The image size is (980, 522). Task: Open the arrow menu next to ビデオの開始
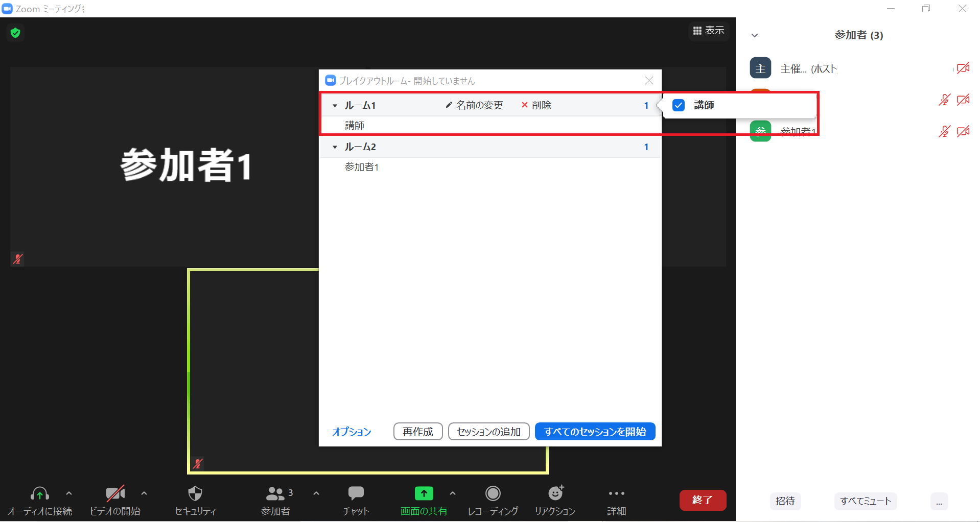144,493
